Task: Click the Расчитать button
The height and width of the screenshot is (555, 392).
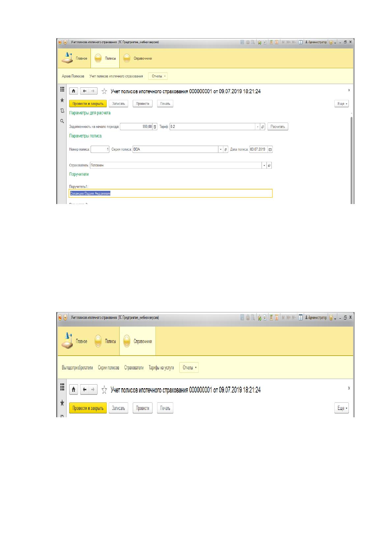Action: (x=278, y=127)
